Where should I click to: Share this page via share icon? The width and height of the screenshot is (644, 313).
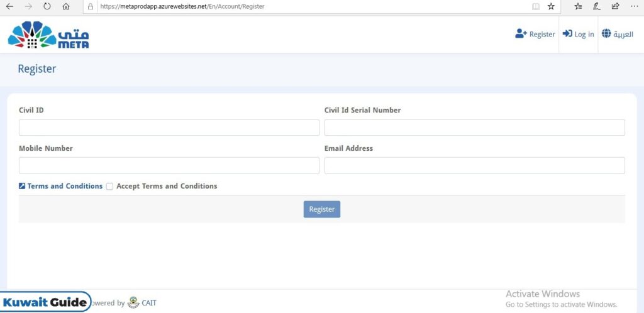[615, 6]
